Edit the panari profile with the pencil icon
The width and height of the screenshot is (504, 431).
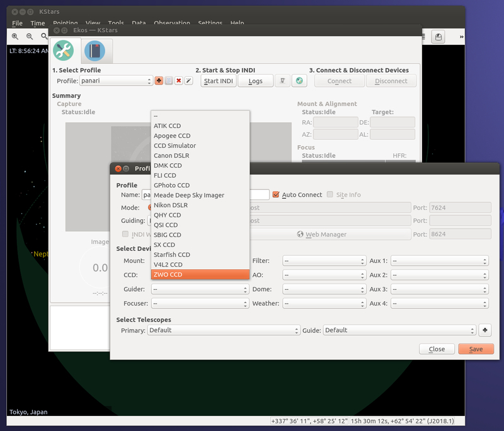(x=188, y=81)
